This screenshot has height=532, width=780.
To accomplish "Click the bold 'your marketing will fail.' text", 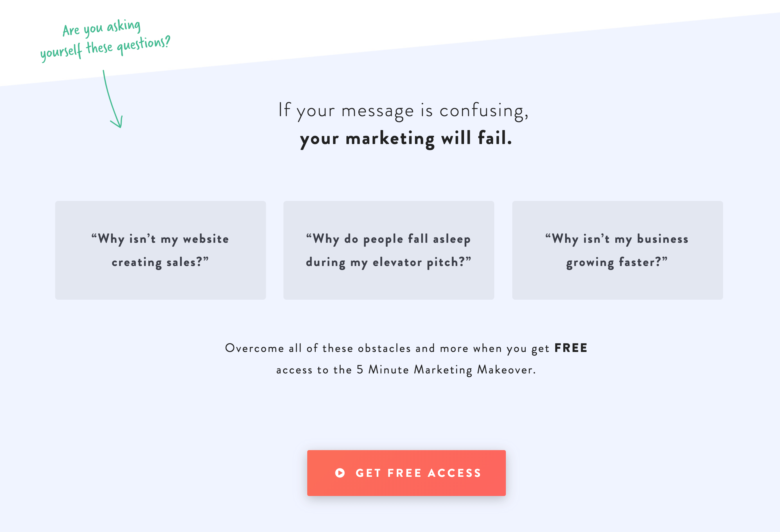I will (x=406, y=138).
